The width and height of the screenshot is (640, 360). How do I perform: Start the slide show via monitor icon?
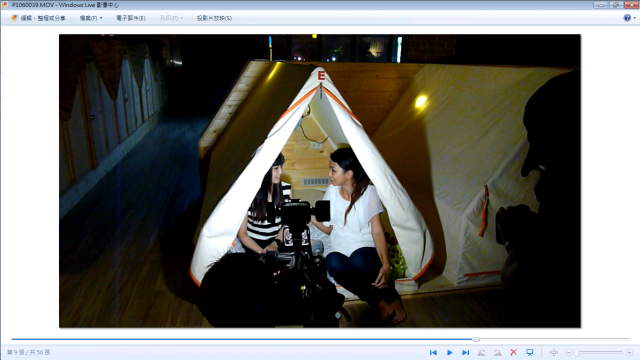tap(530, 352)
